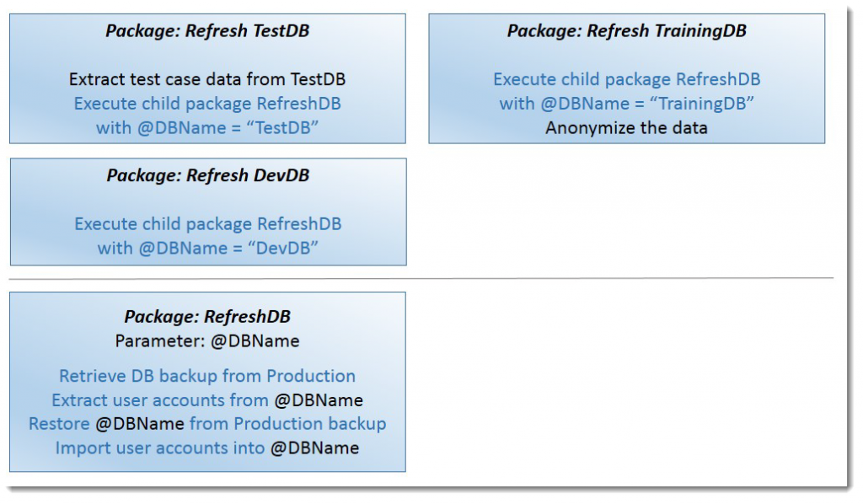Viewport: 863px width, 504px height.
Task: Click "Execute child package RefreshDB" in DevDB box
Action: [x=207, y=224]
